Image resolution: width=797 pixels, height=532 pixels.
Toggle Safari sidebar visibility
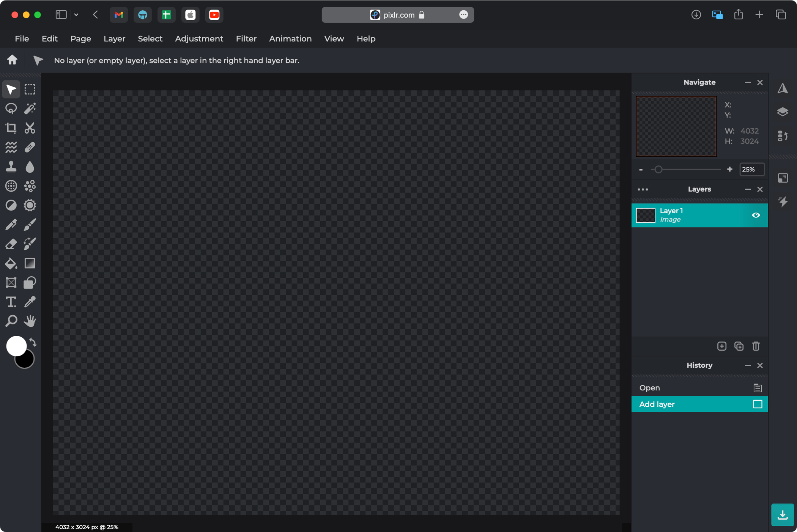(61, 15)
